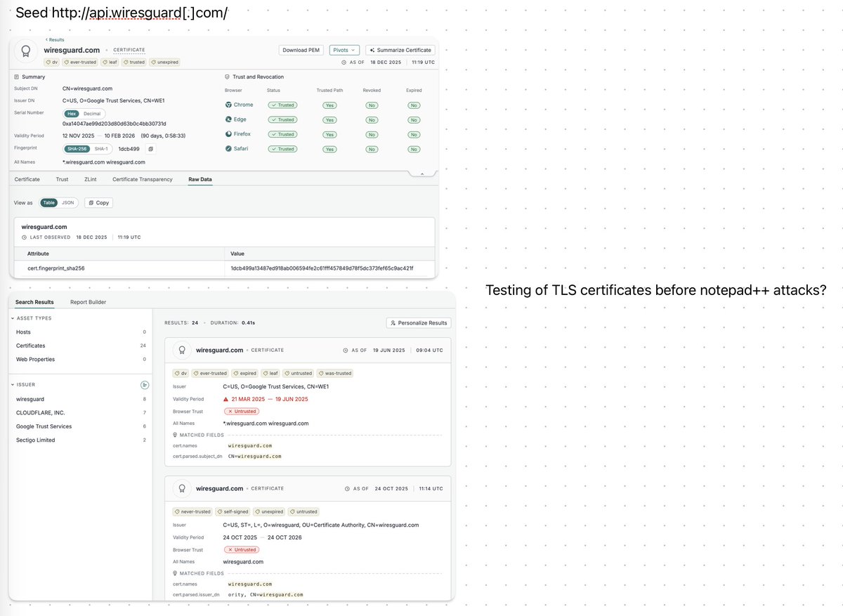Image resolution: width=843 pixels, height=616 pixels.
Task: Click the clock icon beside AS OF 18 DEC 2025
Action: click(344, 62)
